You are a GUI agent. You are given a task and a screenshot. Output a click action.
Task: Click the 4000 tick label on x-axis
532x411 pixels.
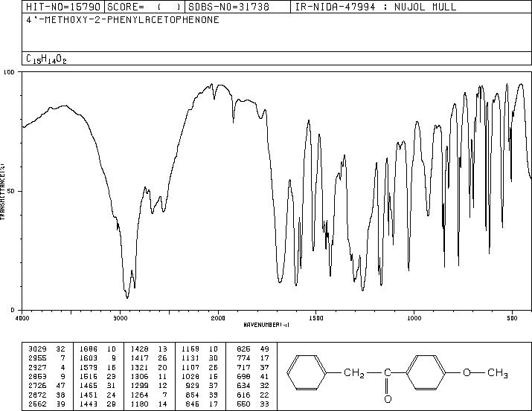coord(22,318)
